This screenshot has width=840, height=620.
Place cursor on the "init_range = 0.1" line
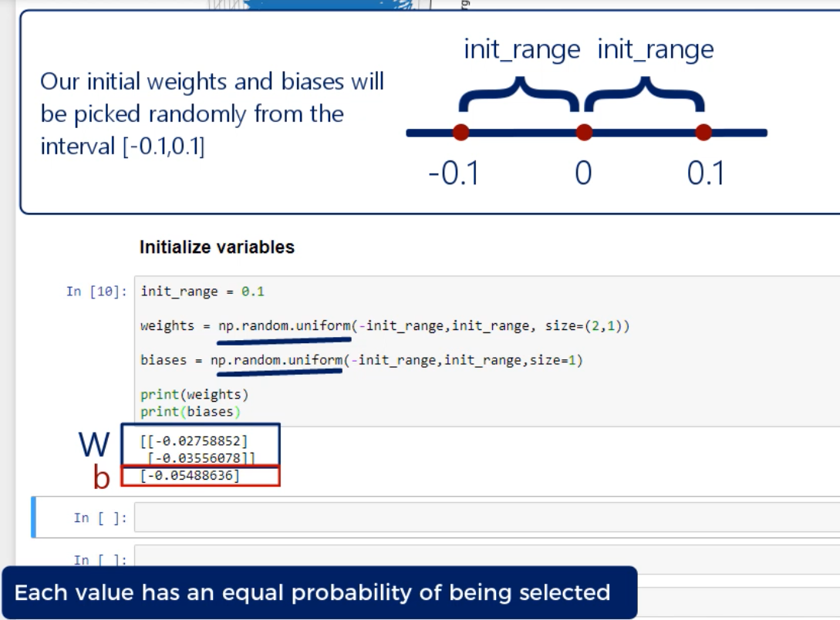202,292
